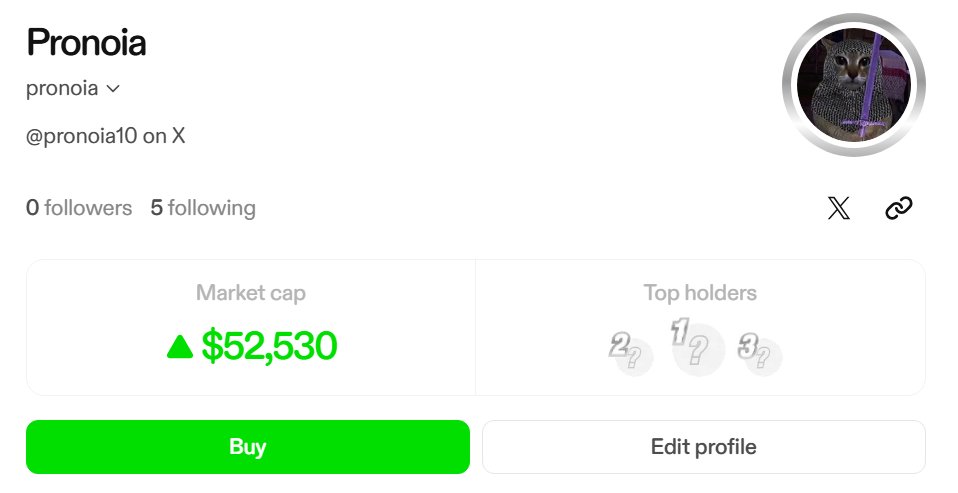
Task: Select the number 2 top holder badge
Action: [631, 352]
